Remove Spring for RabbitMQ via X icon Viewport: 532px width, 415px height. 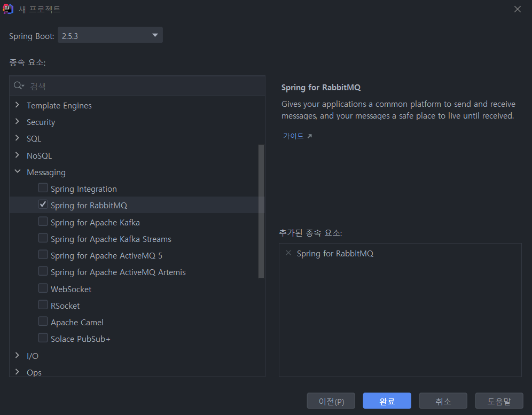288,253
